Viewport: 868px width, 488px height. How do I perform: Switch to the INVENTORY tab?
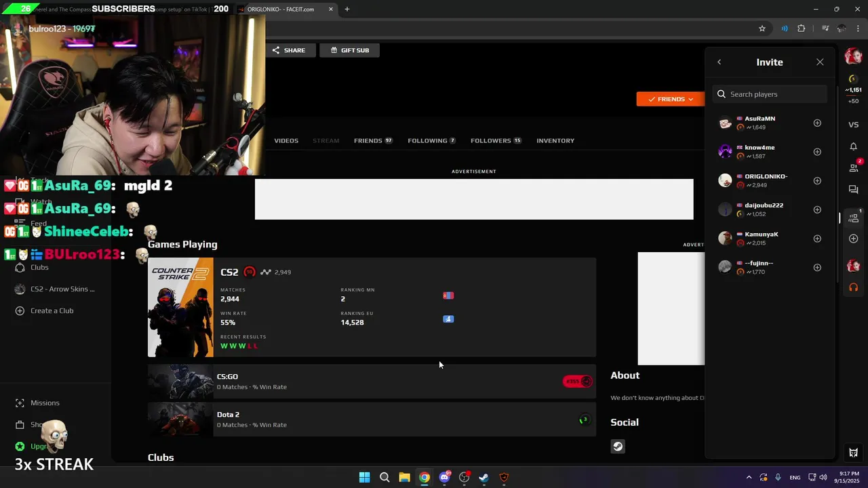coord(555,140)
